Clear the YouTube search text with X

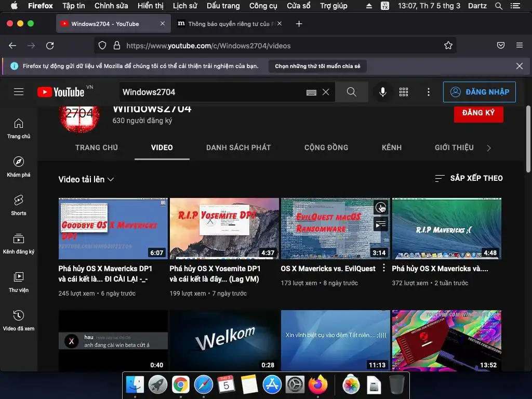326,92
